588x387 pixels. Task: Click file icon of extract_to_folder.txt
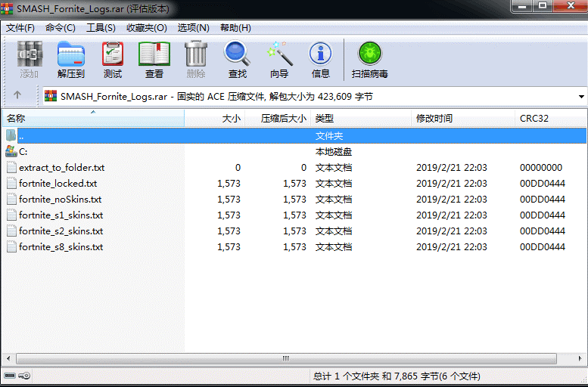click(11, 168)
